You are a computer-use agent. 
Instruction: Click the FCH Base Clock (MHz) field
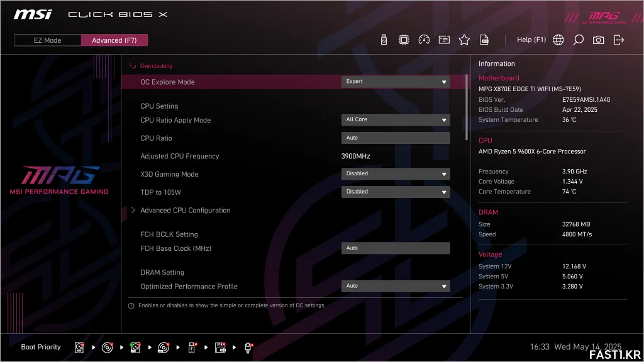point(396,248)
